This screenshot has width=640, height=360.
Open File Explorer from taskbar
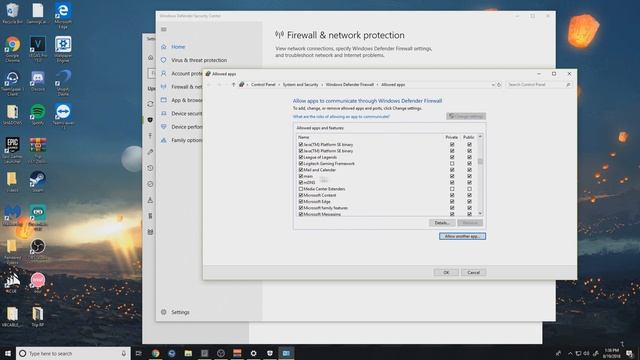188,353
